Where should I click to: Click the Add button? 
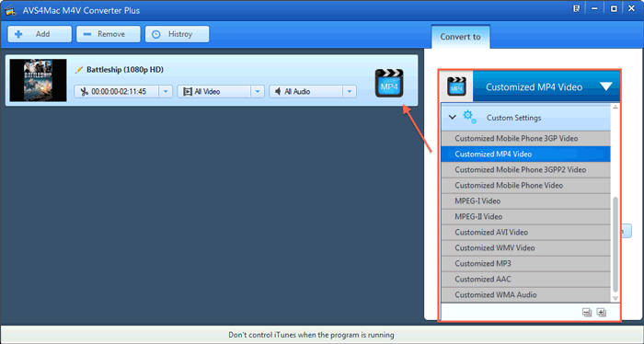(x=40, y=34)
